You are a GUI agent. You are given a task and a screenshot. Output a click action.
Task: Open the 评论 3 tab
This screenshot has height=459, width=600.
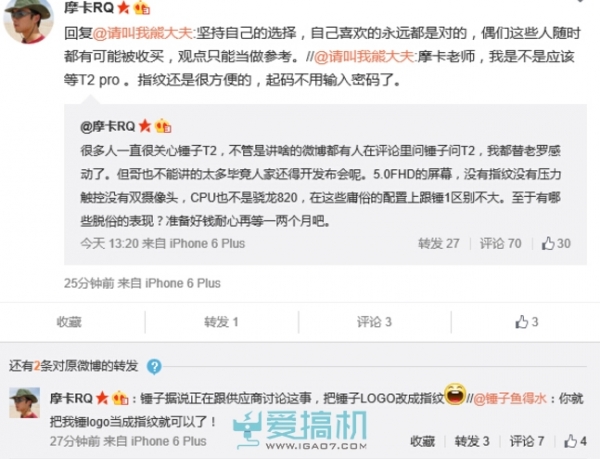click(x=374, y=322)
